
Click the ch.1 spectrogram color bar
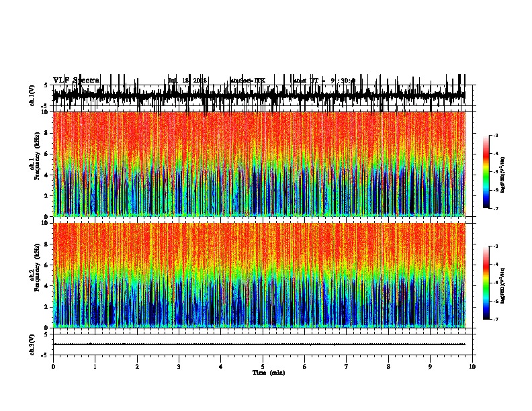pyautogui.click(x=486, y=172)
